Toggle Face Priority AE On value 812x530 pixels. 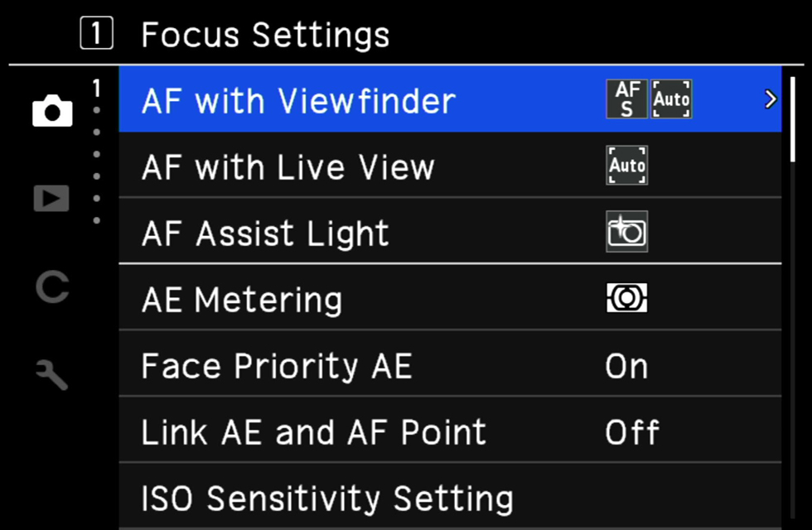tap(626, 367)
